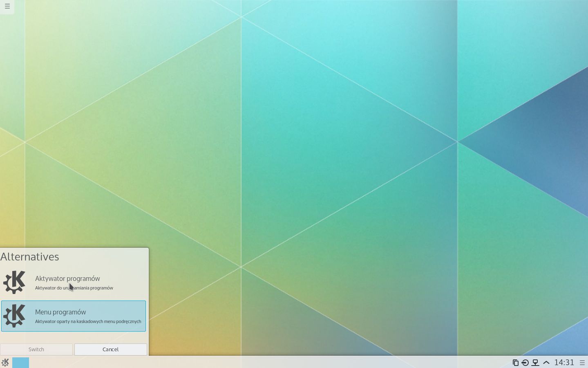This screenshot has height=368, width=588.
Task: Open the KDE application launcher in the panel
Action: click(x=5, y=362)
